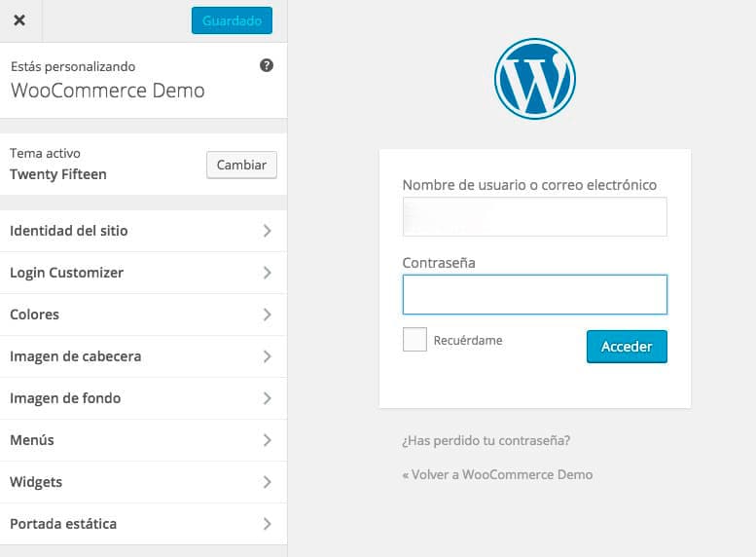
Task: Open the Imagen de cabecera section
Action: pos(143,356)
